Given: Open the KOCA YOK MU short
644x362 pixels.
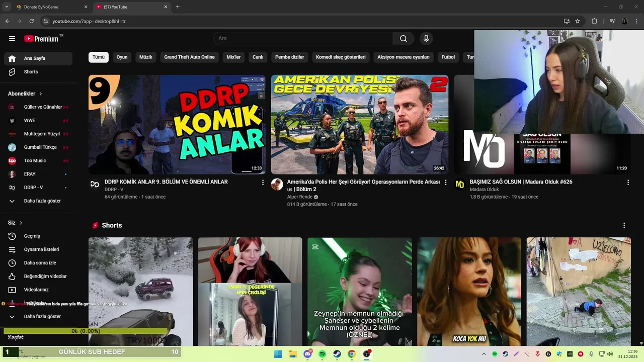Looking at the screenshot, I should [469, 292].
